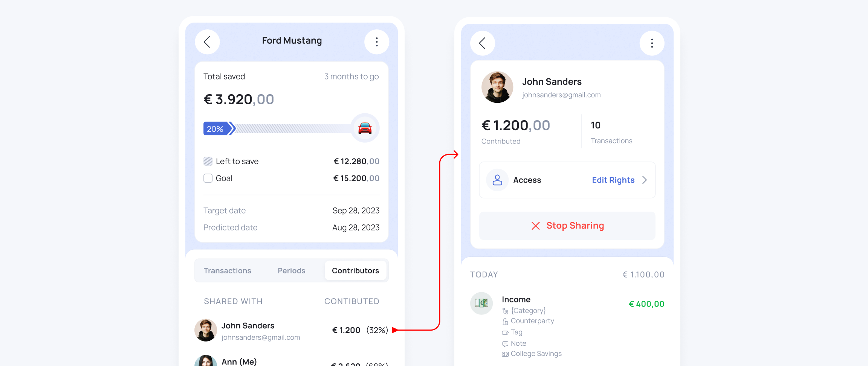Click John Sanders profile photo in card
This screenshot has height=366, width=868.
point(497,87)
